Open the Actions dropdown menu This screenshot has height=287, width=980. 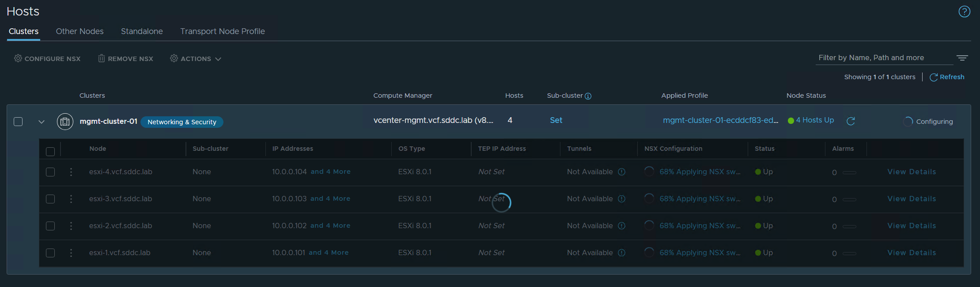tap(196, 59)
